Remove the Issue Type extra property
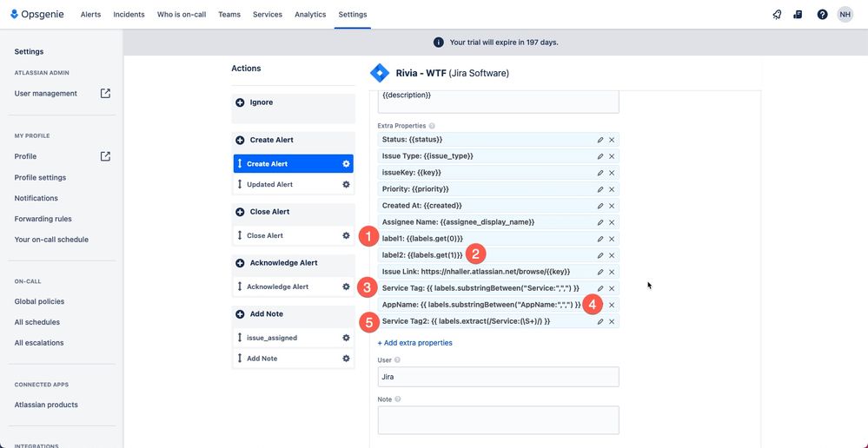The image size is (868, 448). click(612, 156)
